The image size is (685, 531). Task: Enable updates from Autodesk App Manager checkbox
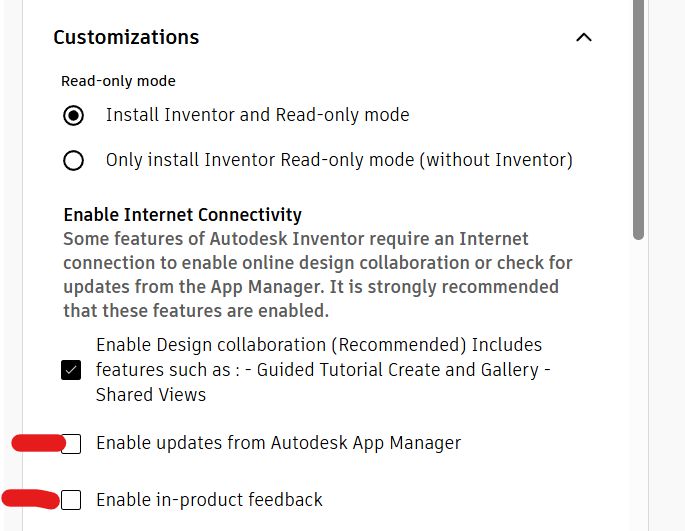pyautogui.click(x=71, y=444)
